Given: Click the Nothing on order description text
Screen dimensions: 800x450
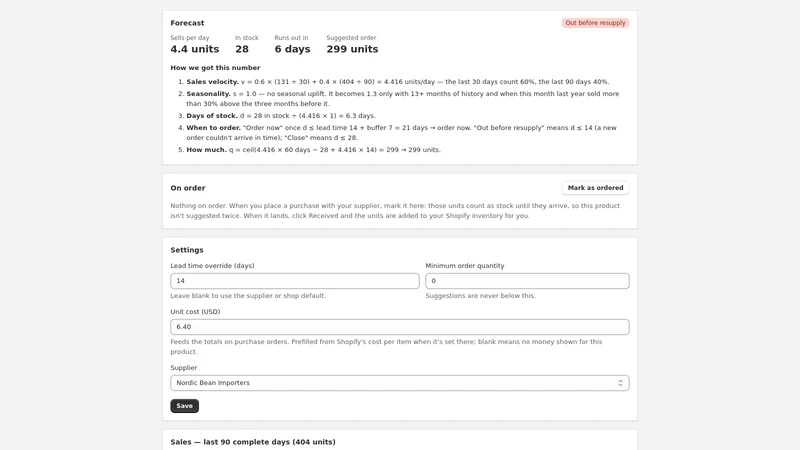Looking at the screenshot, I should [395, 211].
